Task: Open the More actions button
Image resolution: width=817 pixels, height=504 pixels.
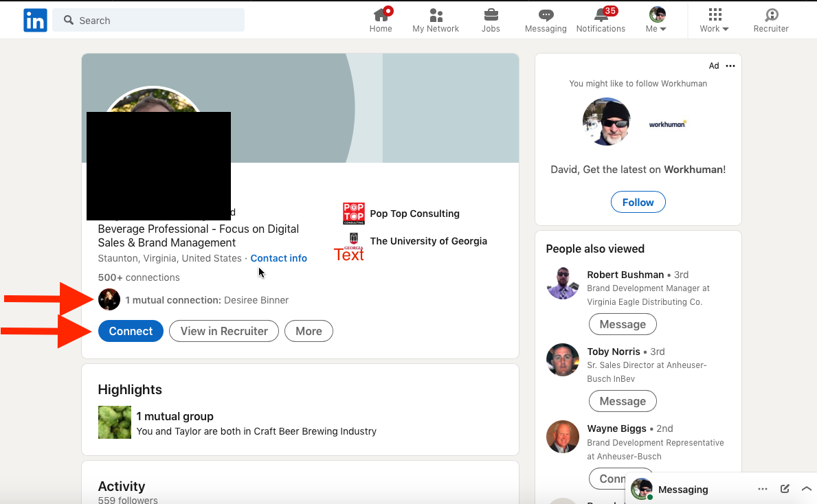Action: [309, 331]
